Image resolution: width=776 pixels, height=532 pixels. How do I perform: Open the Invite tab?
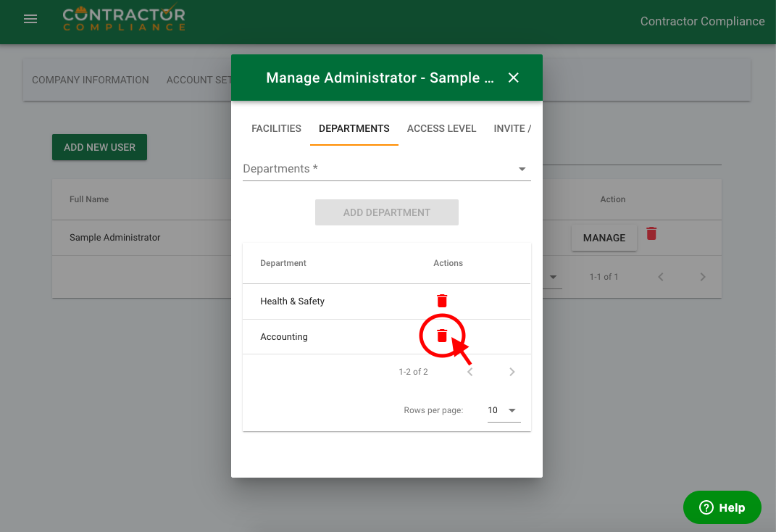coord(512,128)
